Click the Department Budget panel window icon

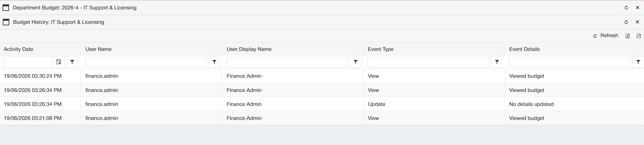click(6, 8)
